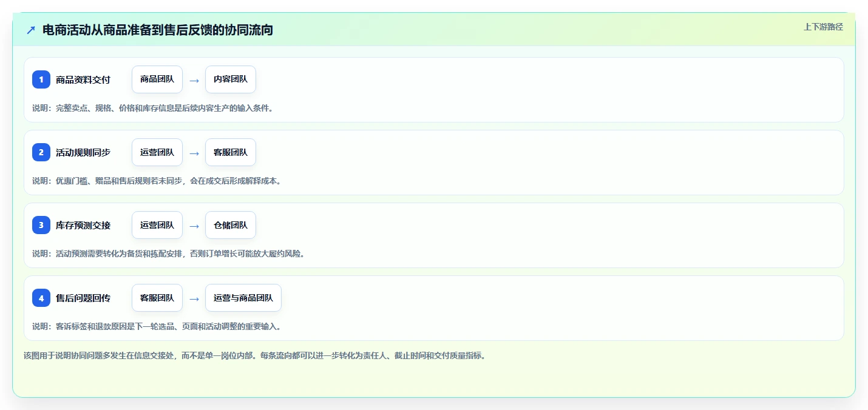Screen dimensions: 868x410
Task: Select the 运营与商品团队 chip
Action: click(243, 298)
